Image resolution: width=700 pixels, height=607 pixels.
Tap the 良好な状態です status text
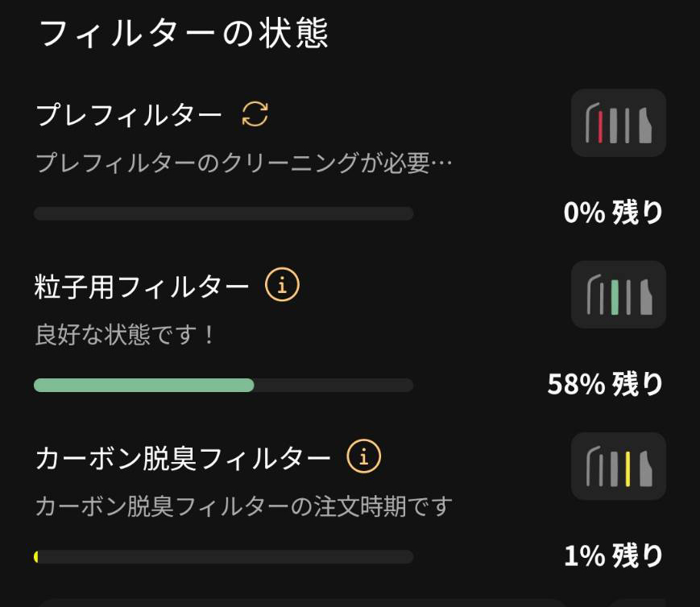(125, 335)
